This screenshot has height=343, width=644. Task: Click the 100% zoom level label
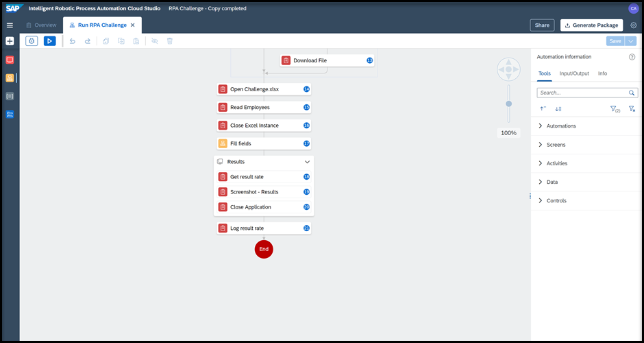click(508, 133)
